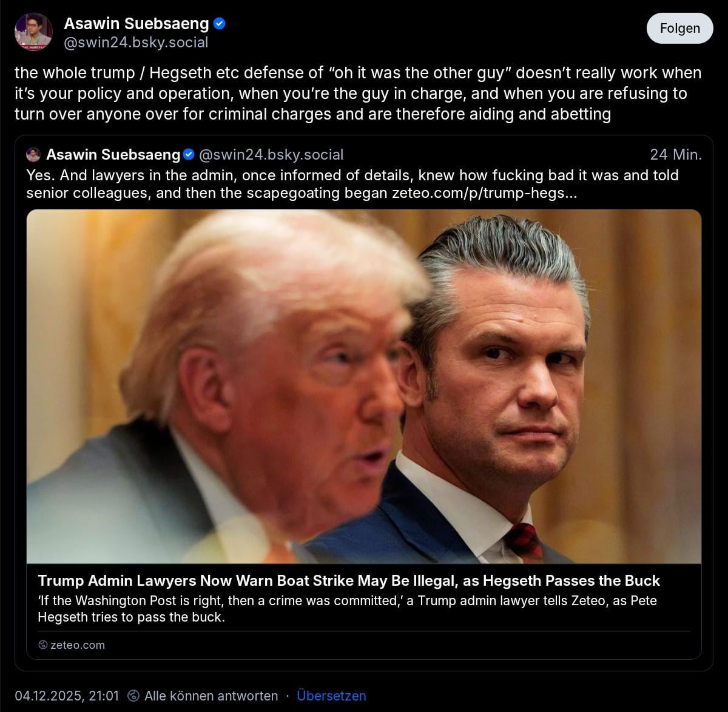The height and width of the screenshot is (712, 728).
Task: Click the zeteo.com source label in the card
Action: (x=77, y=645)
